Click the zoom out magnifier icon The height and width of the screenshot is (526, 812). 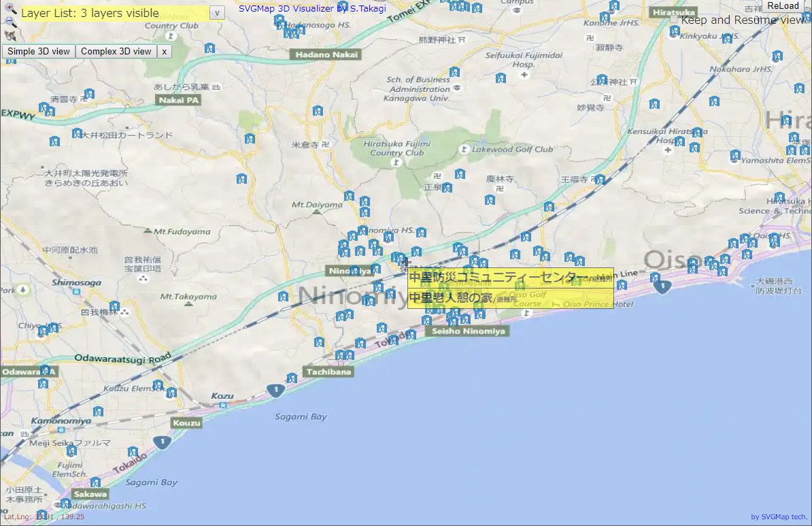[x=10, y=22]
